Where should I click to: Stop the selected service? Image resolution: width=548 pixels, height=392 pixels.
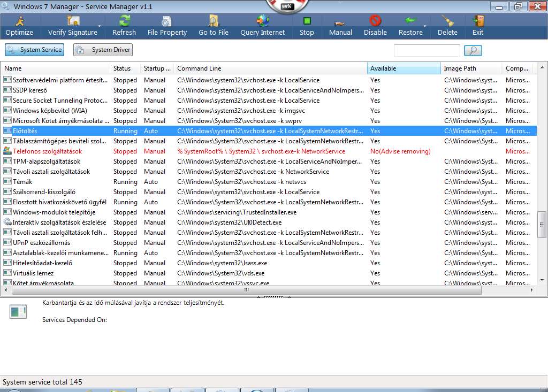coord(307,26)
